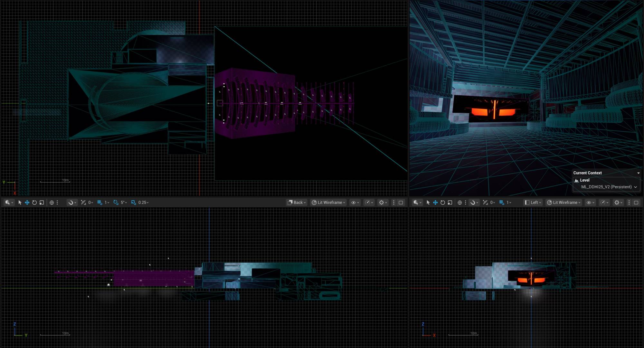
Task: Open the Left view orientation dropdown
Action: click(533, 202)
